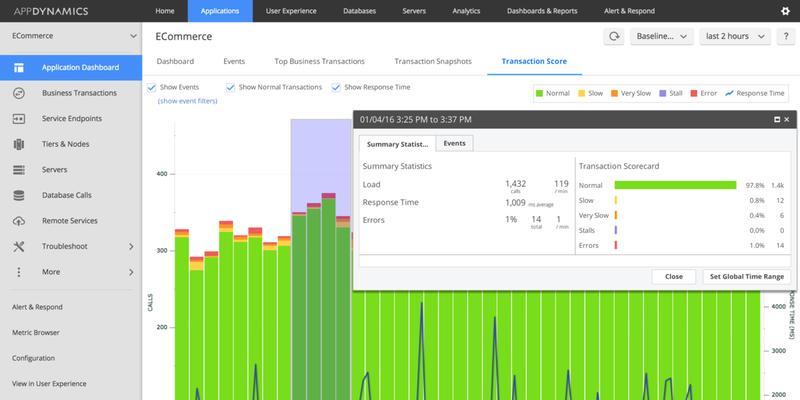This screenshot has height=400, width=800.
Task: Click the Tiers & Nodes sidebar icon
Action: 19,144
